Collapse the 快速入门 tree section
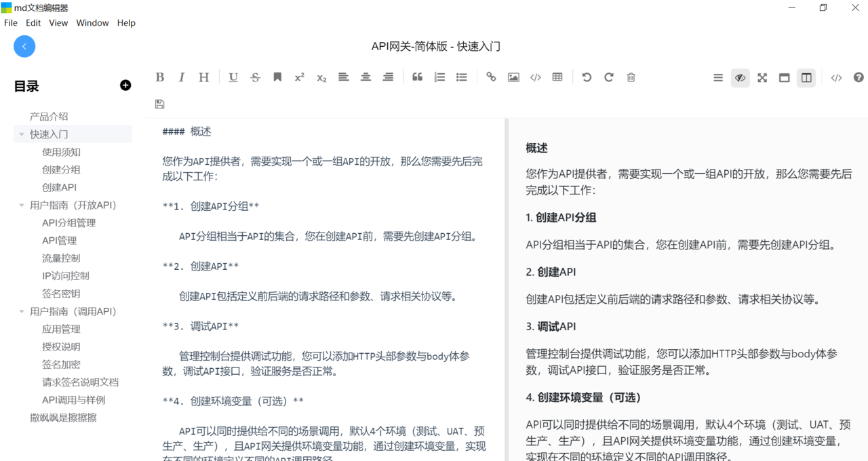This screenshot has width=868, height=461. [x=22, y=134]
